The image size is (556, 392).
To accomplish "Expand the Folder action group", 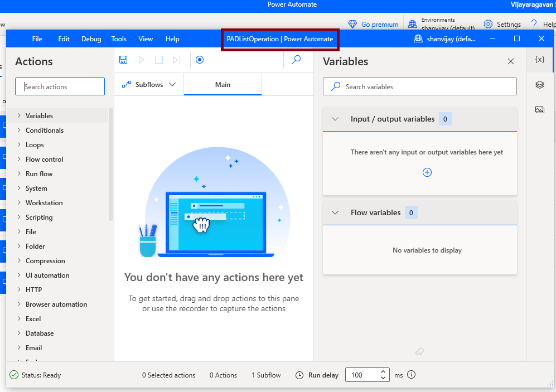I will click(19, 246).
